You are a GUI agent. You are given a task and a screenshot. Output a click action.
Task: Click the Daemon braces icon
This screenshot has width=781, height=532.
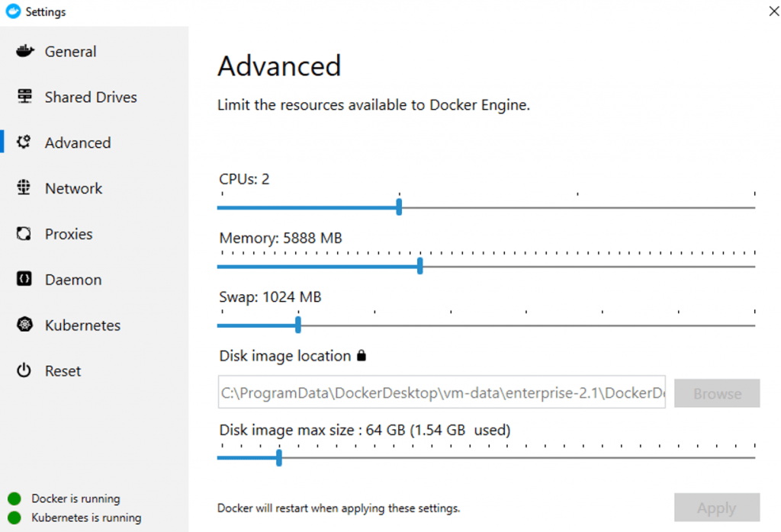pos(24,279)
